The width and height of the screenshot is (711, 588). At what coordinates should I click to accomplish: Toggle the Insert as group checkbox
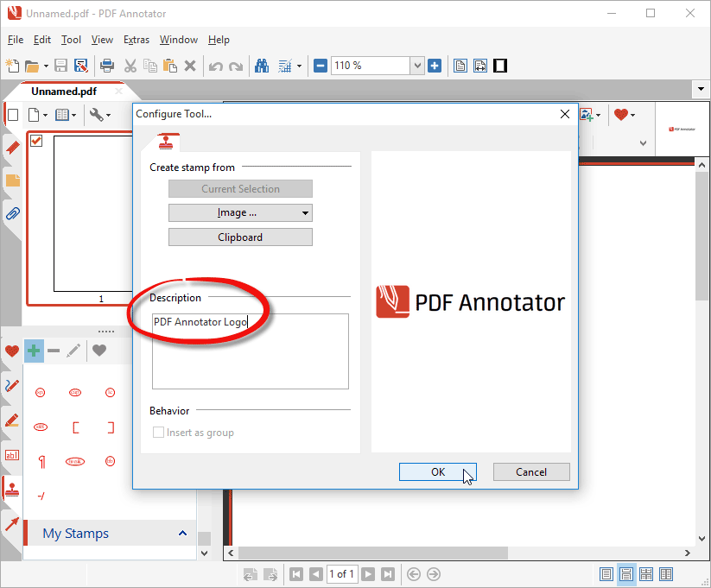[x=158, y=433]
